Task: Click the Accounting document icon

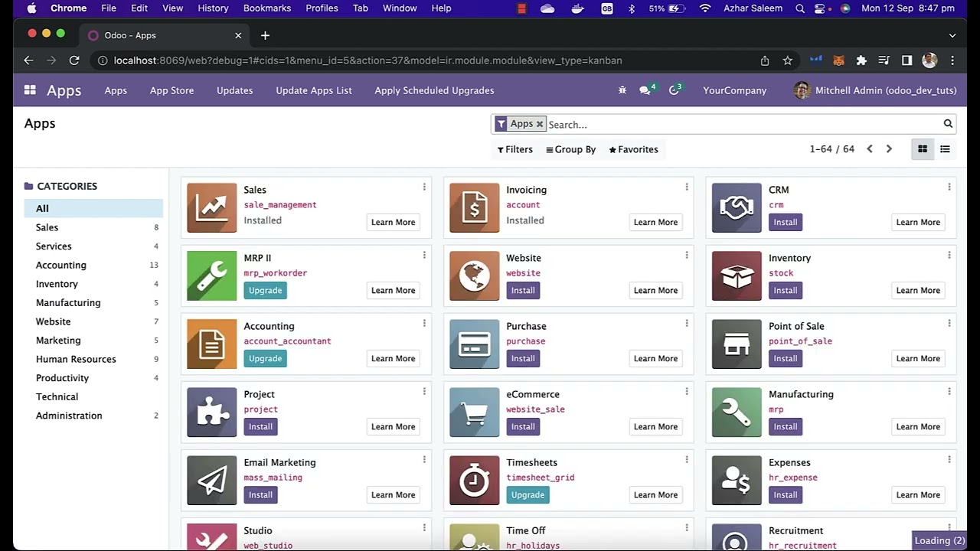Action: [211, 344]
